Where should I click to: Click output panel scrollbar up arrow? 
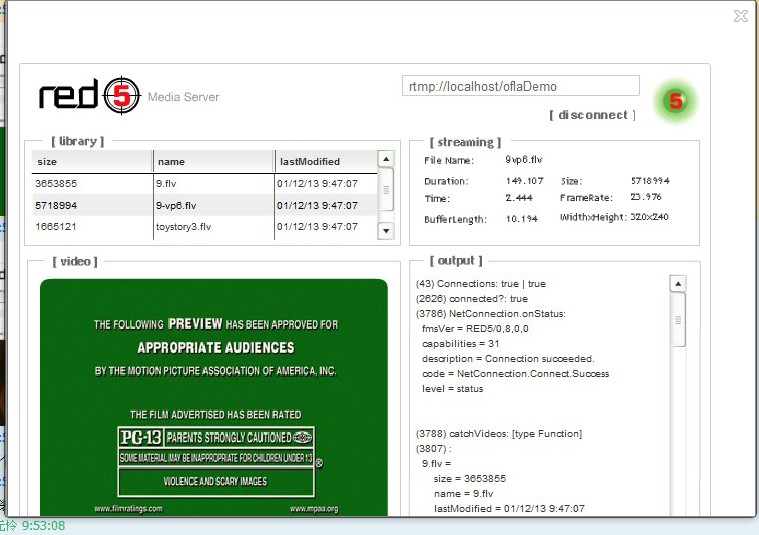[678, 284]
